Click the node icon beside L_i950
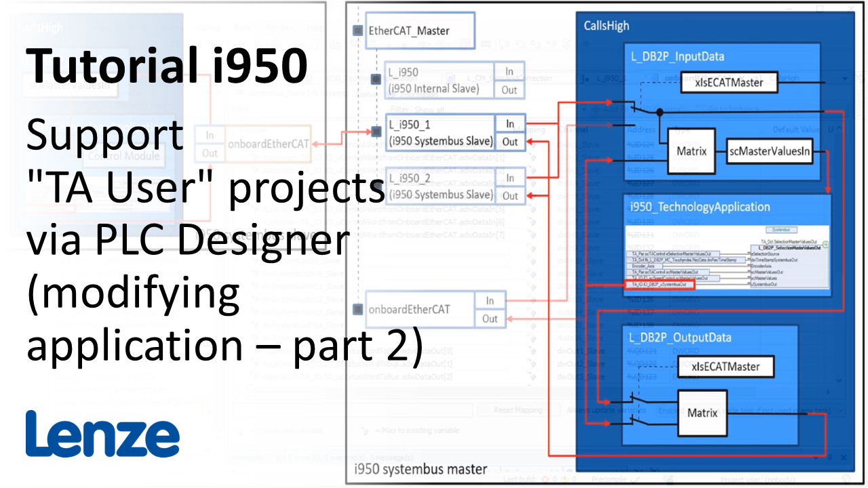 pyautogui.click(x=376, y=79)
